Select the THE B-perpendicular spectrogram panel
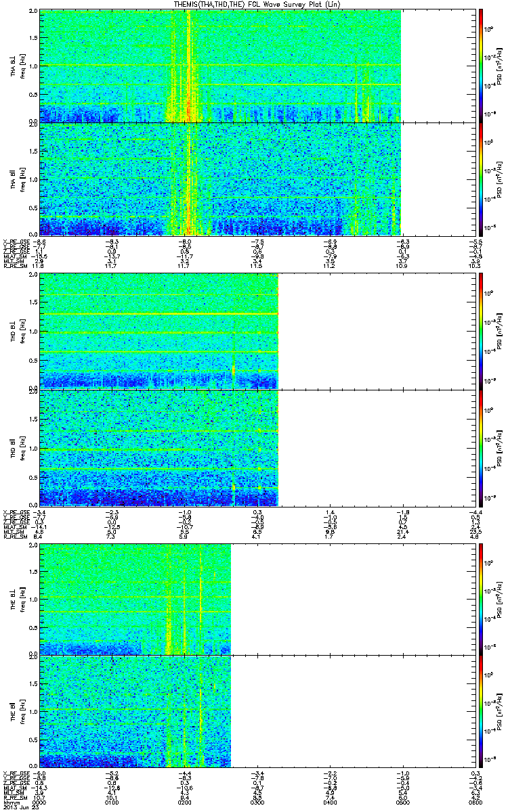 pyautogui.click(x=256, y=600)
